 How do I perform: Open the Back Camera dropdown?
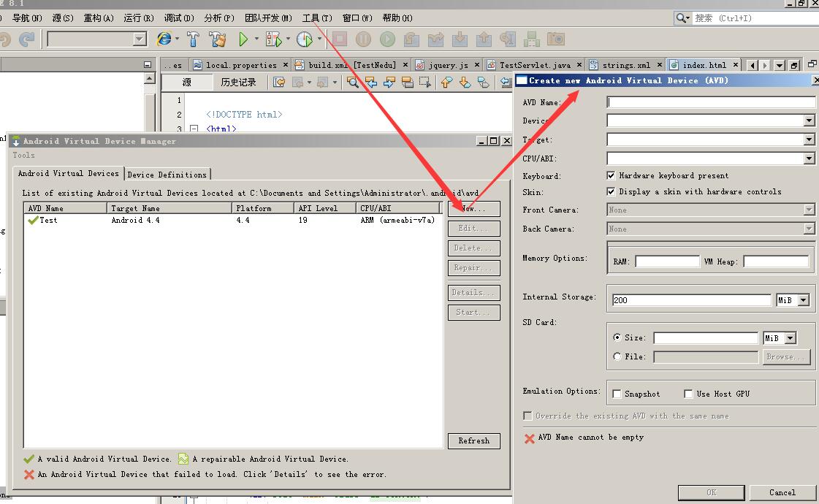[809, 229]
